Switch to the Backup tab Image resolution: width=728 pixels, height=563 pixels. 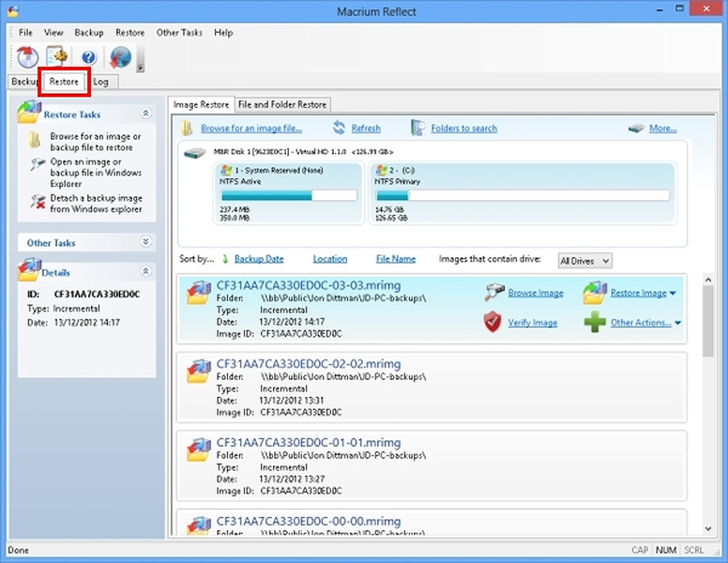[x=24, y=82]
